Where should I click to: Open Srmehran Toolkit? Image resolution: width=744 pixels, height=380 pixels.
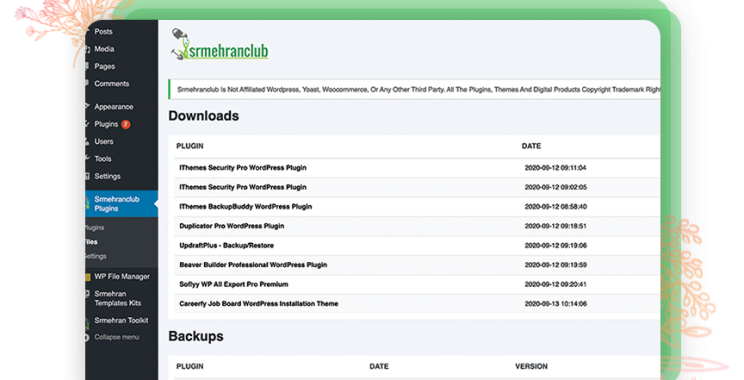pyautogui.click(x=121, y=321)
